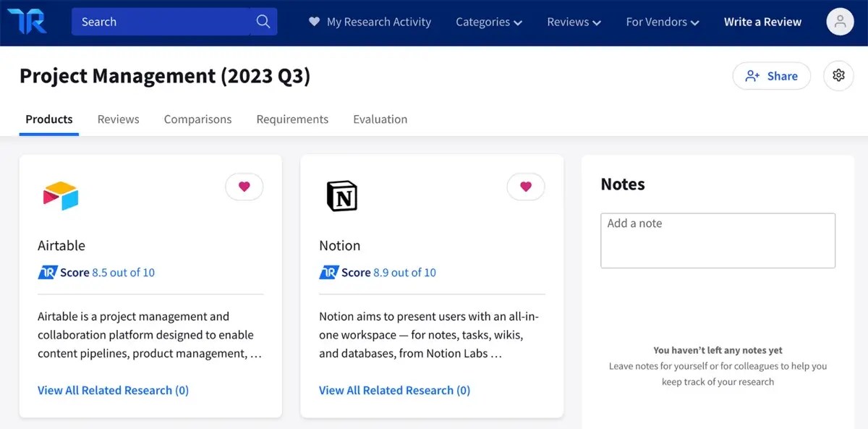
Task: Click the Notion product logo
Action: [342, 196]
